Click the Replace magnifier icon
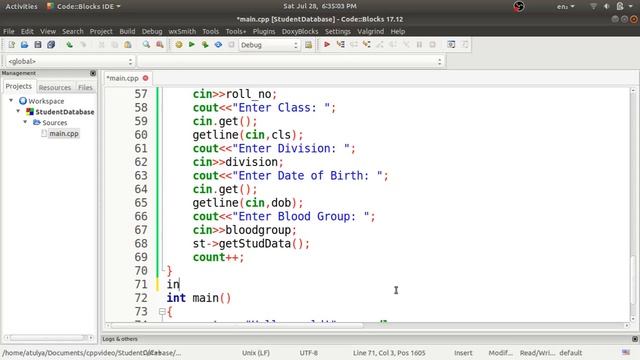Screen dimensions: 640x360 (x=160, y=45)
